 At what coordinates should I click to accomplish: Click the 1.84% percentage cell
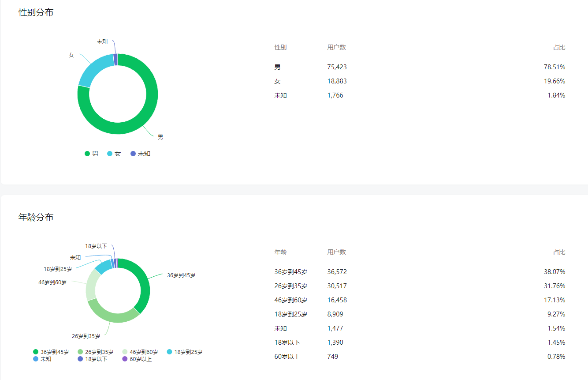click(556, 95)
